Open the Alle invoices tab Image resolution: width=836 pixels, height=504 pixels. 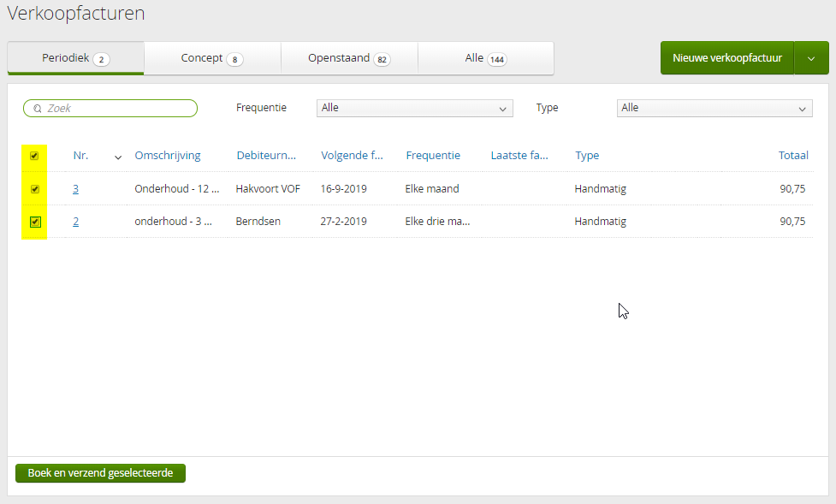[486, 58]
